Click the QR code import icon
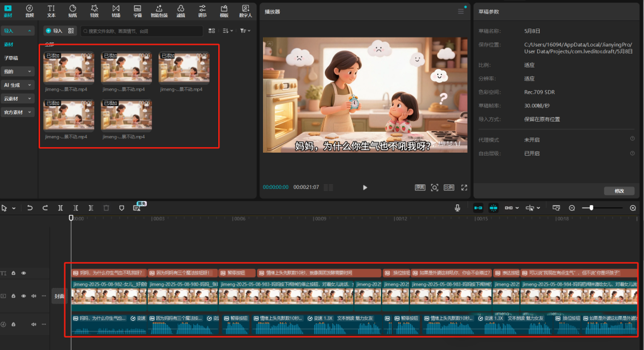This screenshot has width=644, height=350. pos(71,31)
